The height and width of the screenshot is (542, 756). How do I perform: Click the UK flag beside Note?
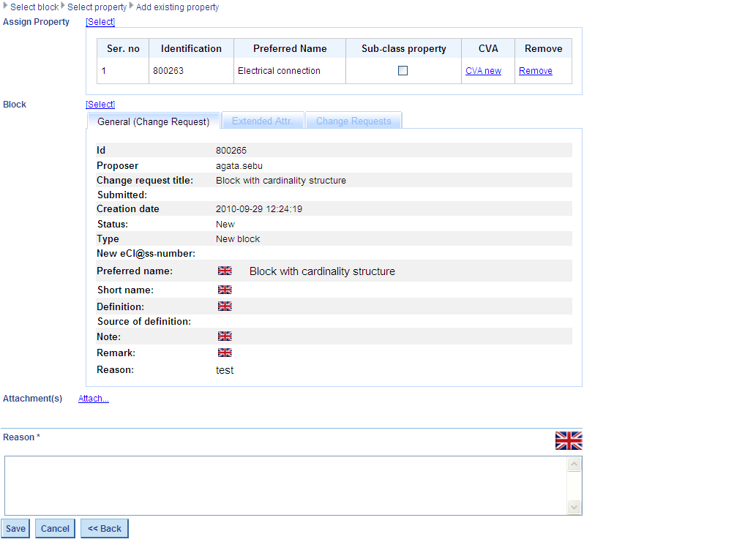[225, 336]
